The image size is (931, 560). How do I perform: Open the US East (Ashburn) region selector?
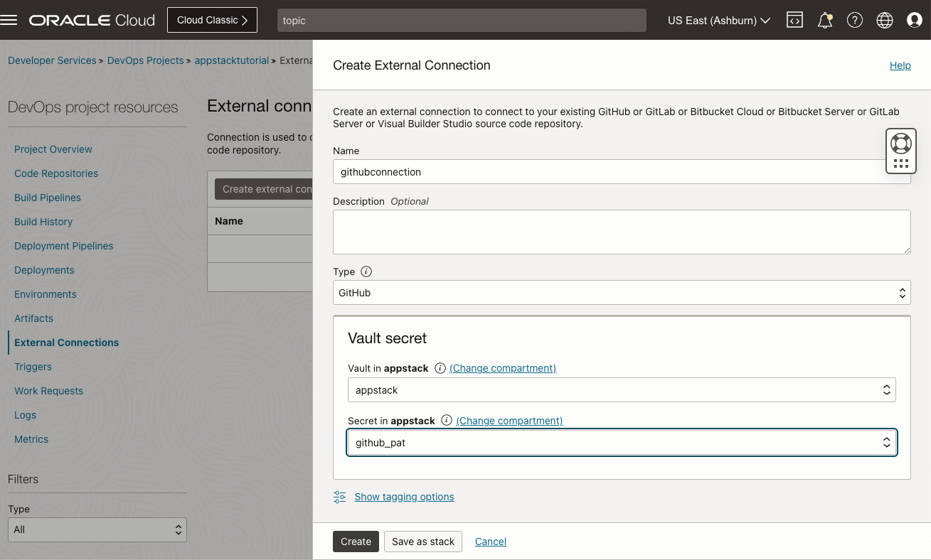[x=719, y=21]
